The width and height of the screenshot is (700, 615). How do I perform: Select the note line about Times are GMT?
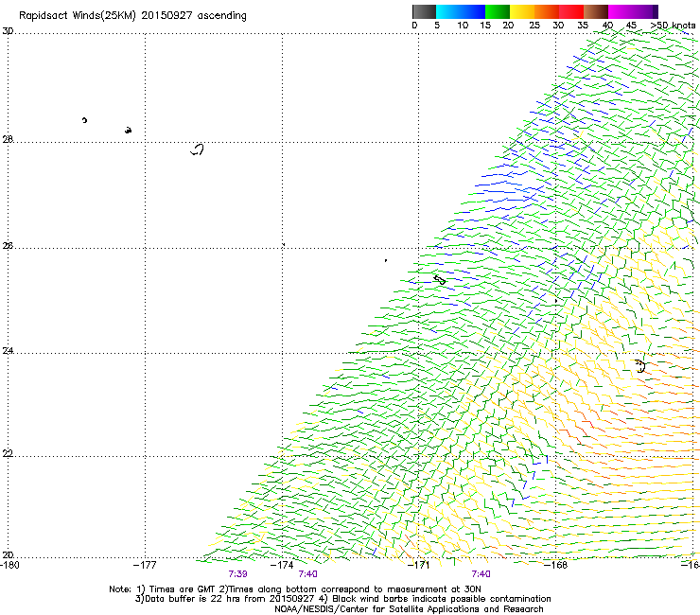(295, 589)
